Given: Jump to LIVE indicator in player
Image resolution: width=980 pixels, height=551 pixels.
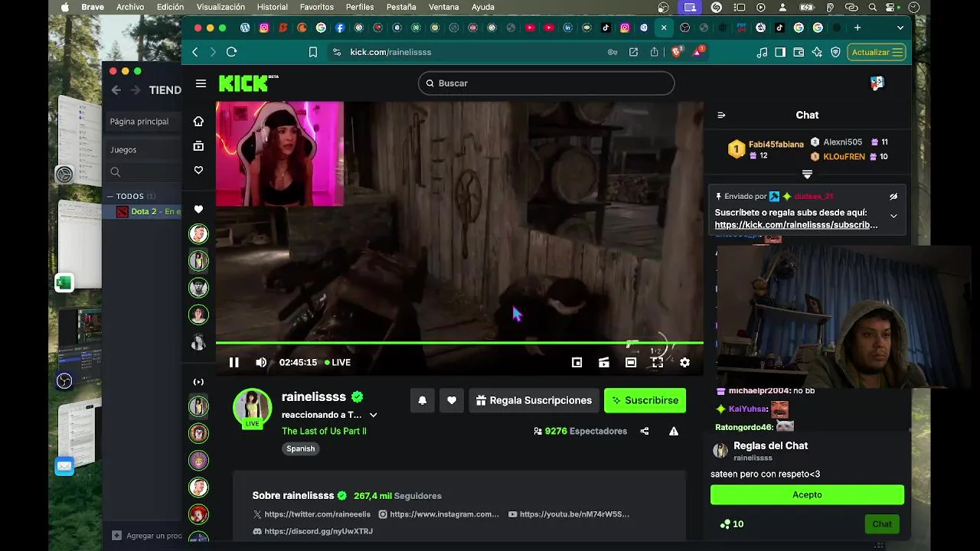Looking at the screenshot, I should [338, 363].
